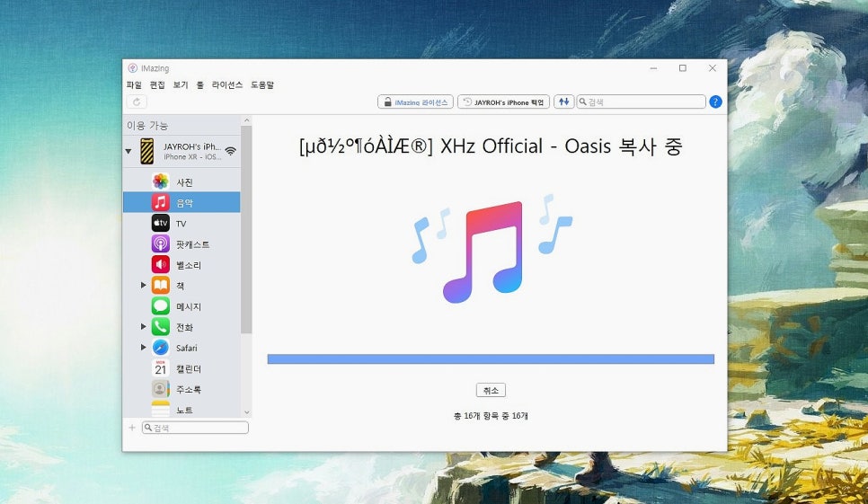
Task: Click the sidebar scroll up arrow
Action: tap(247, 120)
